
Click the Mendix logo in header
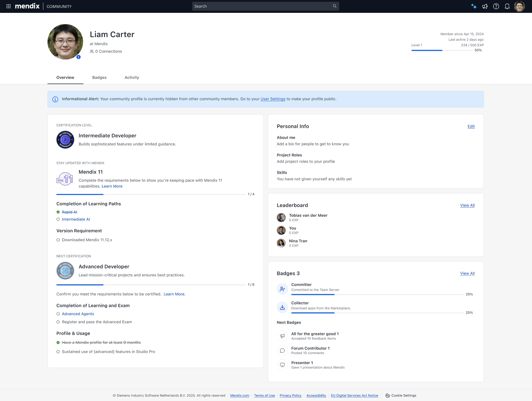[x=27, y=6]
